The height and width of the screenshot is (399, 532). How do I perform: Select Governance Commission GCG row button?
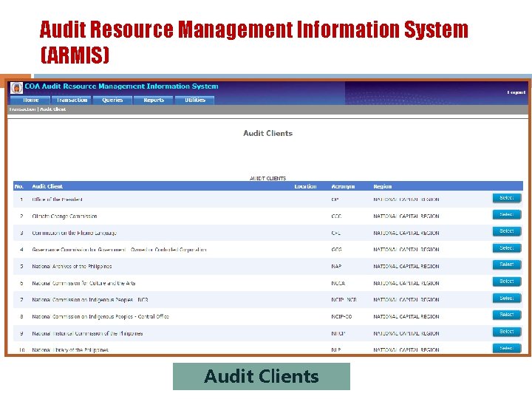point(507,248)
